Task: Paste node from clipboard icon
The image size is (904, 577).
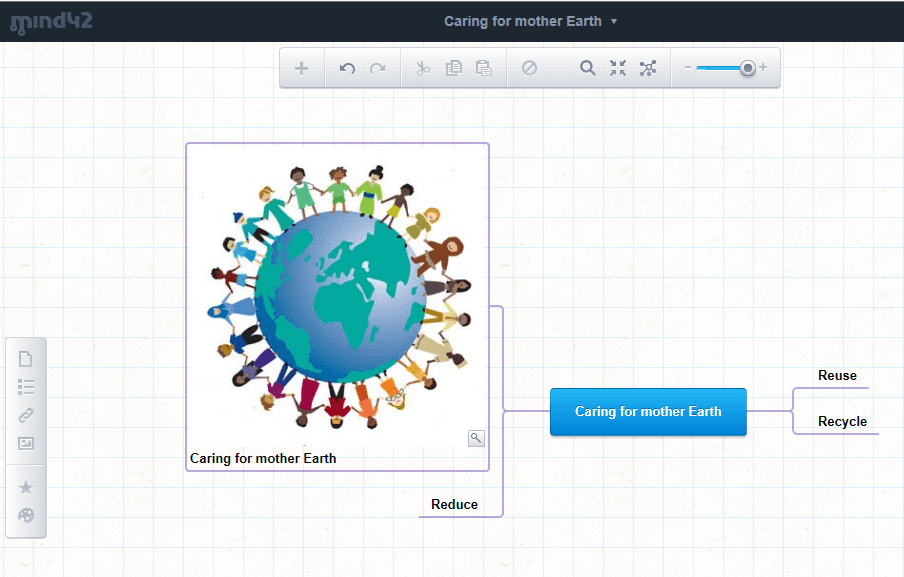Action: click(x=484, y=68)
